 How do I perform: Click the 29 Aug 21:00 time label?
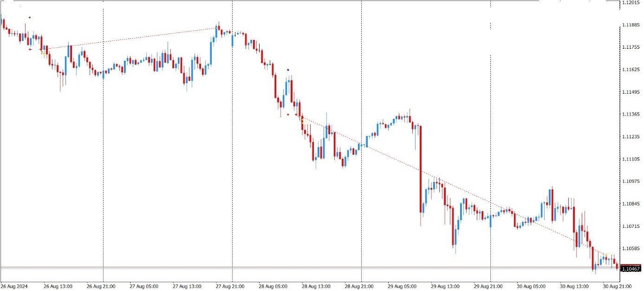pos(488,286)
